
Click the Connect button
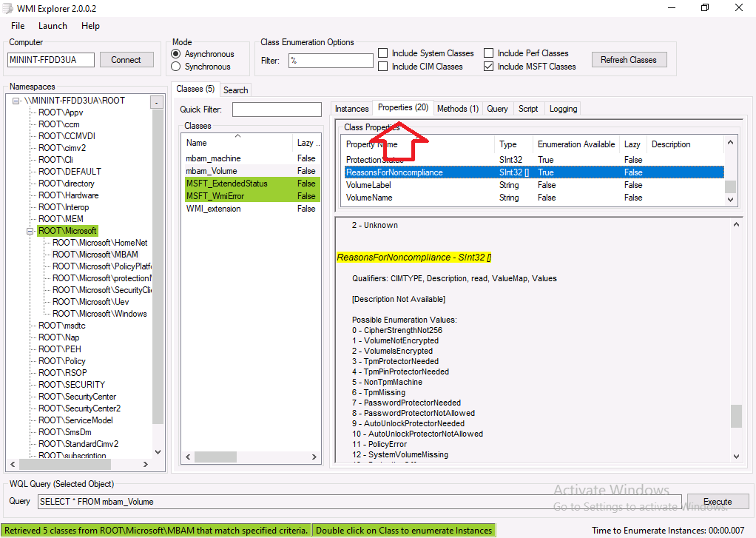pos(126,60)
